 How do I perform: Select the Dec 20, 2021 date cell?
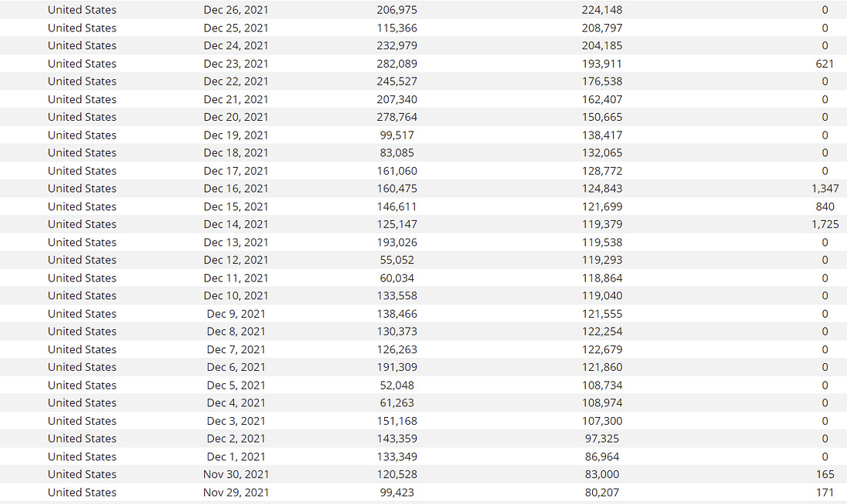236,117
